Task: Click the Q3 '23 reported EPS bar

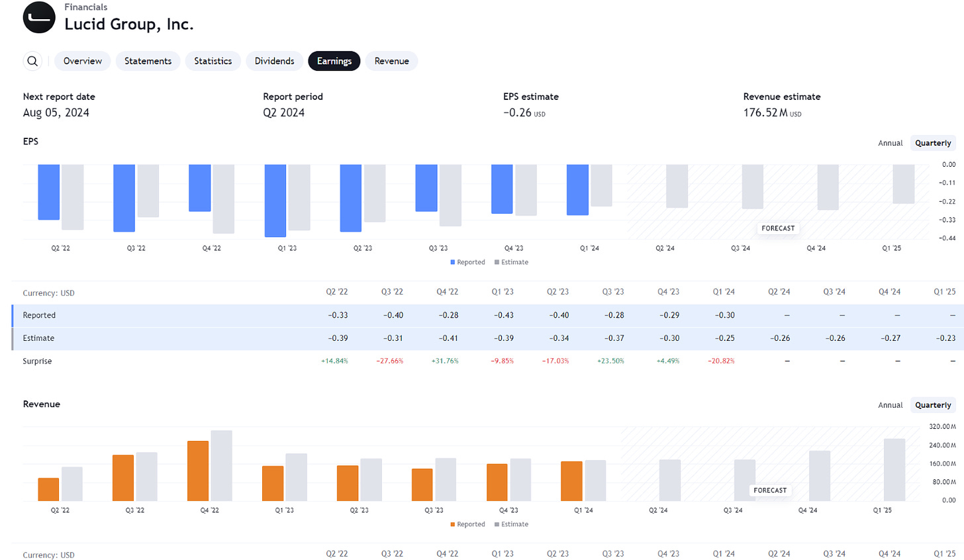Action: (426, 188)
